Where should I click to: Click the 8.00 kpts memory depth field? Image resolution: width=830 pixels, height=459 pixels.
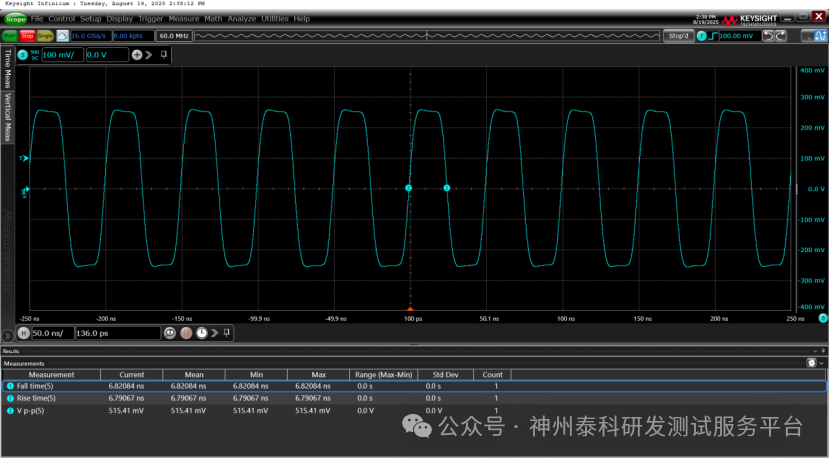click(133, 35)
